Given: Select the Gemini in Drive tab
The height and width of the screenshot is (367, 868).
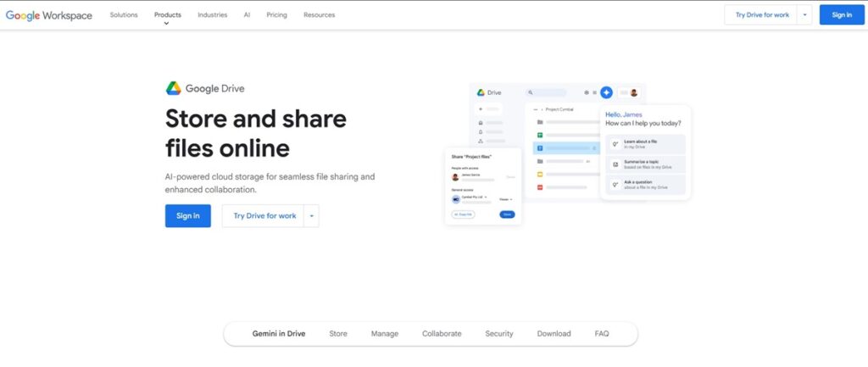Looking at the screenshot, I should (278, 334).
